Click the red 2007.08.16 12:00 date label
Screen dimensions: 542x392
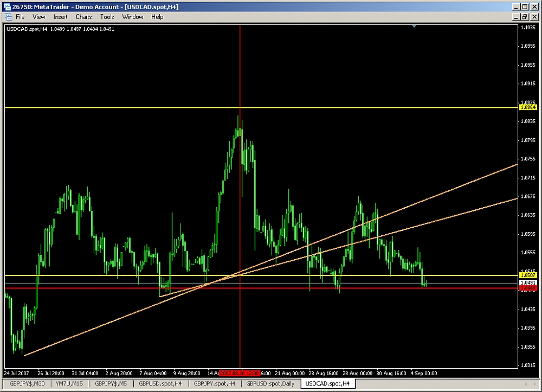click(240, 374)
